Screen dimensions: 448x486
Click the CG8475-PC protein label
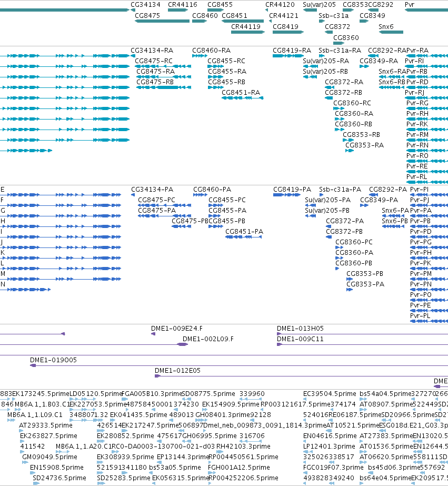point(156,200)
